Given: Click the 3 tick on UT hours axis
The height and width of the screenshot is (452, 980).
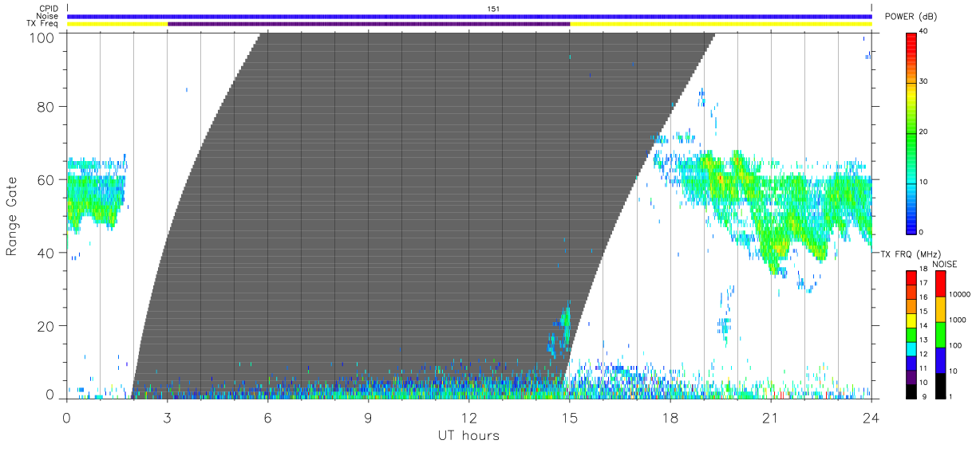Looking at the screenshot, I should 167,417.
